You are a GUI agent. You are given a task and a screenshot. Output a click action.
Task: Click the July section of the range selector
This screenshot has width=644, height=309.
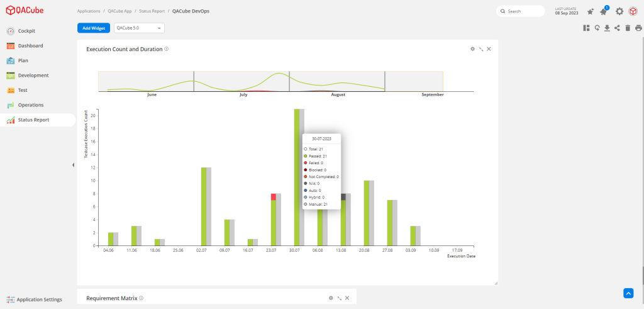242,81
